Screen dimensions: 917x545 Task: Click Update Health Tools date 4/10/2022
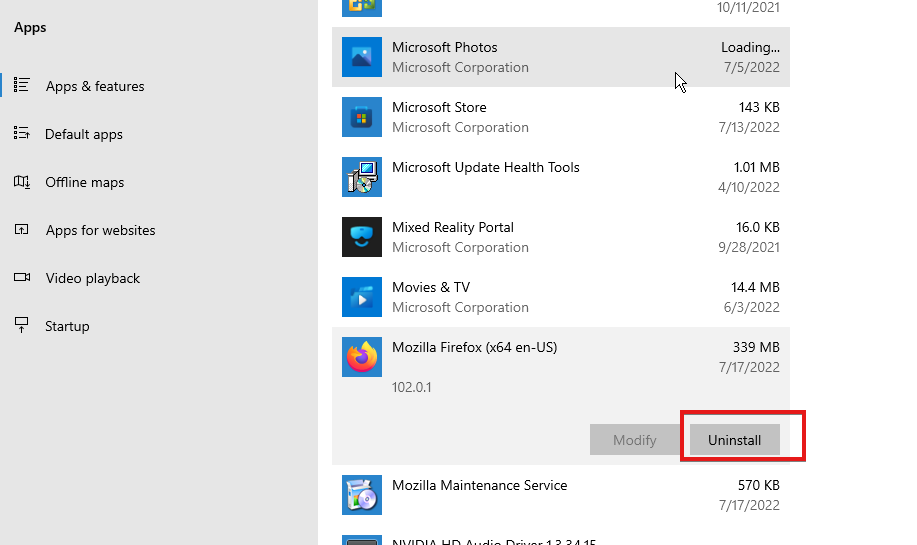point(749,187)
